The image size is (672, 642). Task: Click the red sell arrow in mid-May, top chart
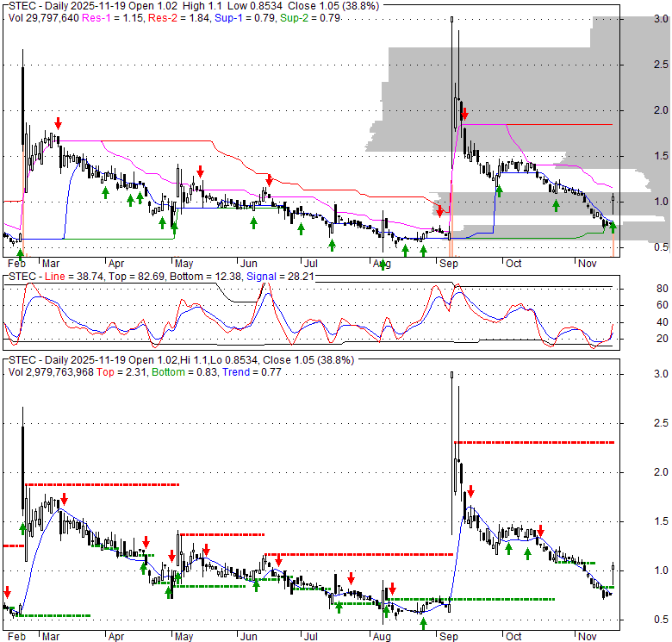tap(200, 171)
